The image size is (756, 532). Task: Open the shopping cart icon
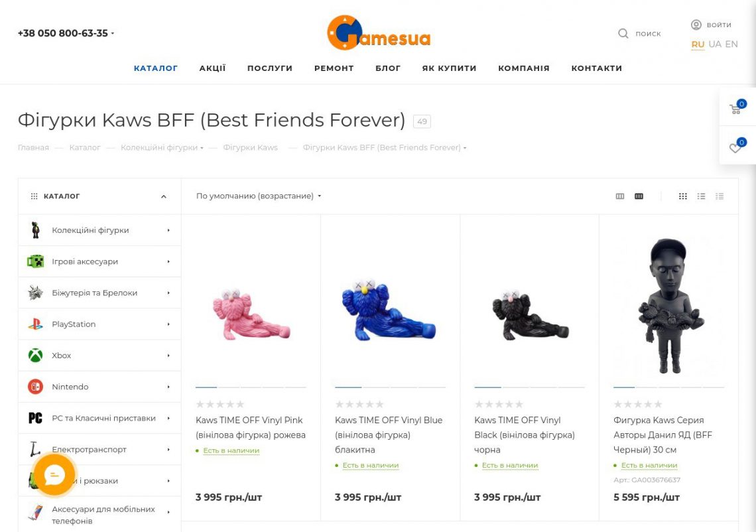click(x=735, y=109)
